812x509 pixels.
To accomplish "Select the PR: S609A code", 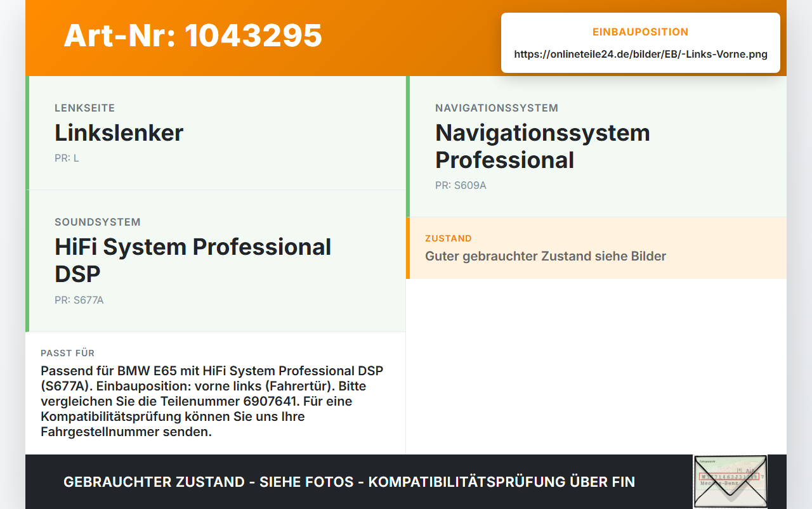I will click(461, 186).
